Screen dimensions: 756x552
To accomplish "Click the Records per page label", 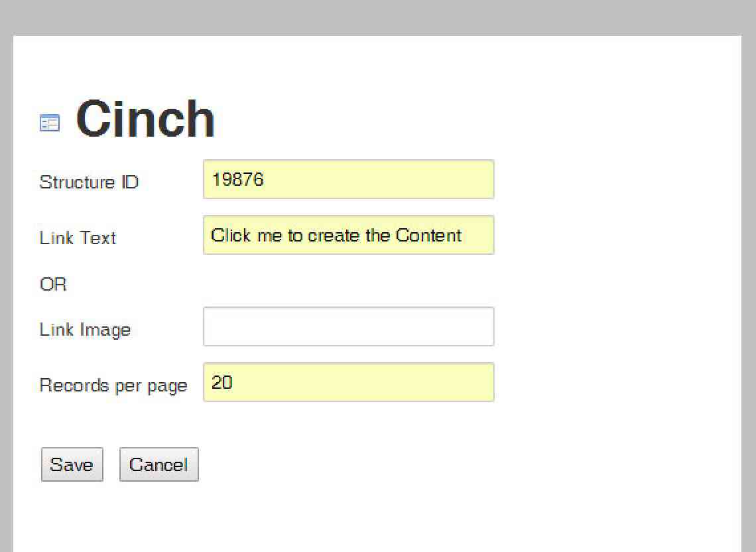I will pos(113,386).
